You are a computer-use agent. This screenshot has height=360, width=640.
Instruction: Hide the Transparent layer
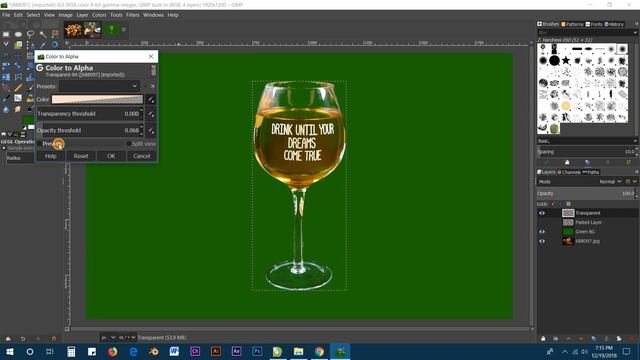[542, 213]
